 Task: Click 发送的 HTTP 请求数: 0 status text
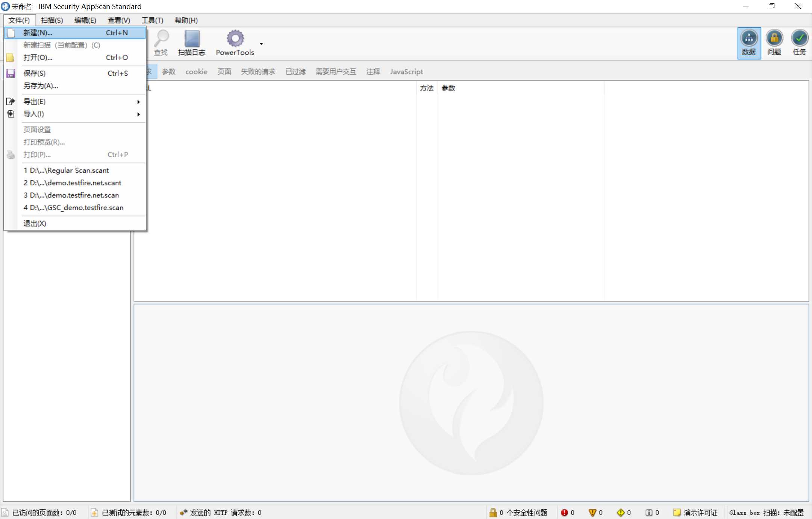(x=226, y=513)
